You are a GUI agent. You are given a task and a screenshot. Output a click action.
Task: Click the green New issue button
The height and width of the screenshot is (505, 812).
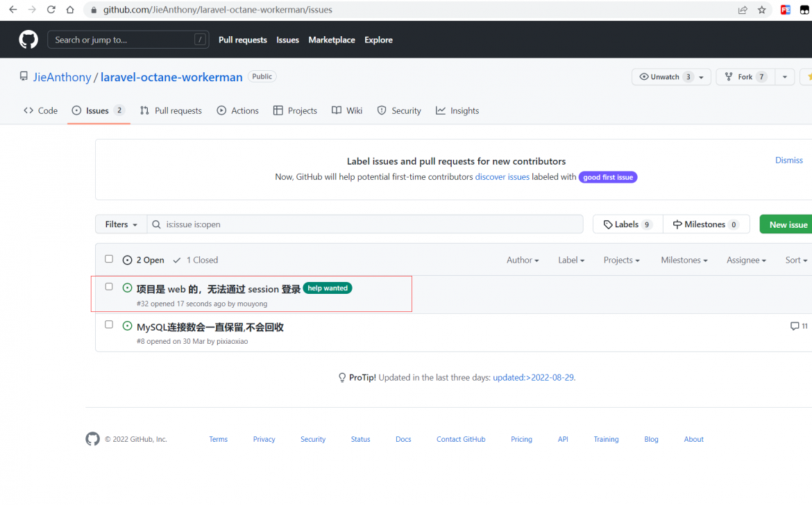point(786,224)
